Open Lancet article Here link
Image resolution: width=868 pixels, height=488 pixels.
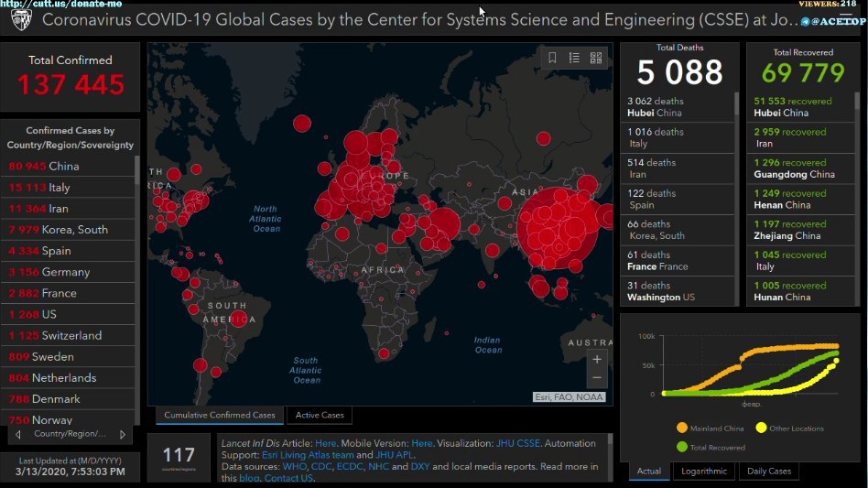tap(326, 443)
